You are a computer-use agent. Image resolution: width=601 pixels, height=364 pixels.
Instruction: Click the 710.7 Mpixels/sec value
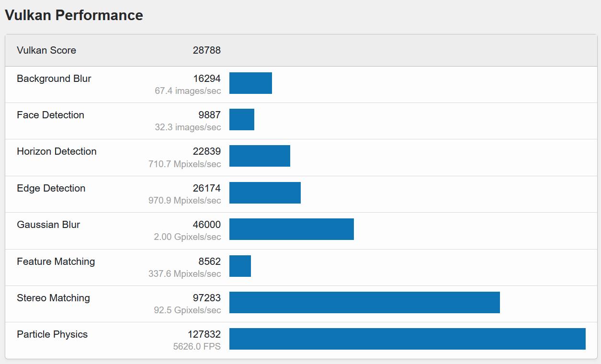click(185, 164)
